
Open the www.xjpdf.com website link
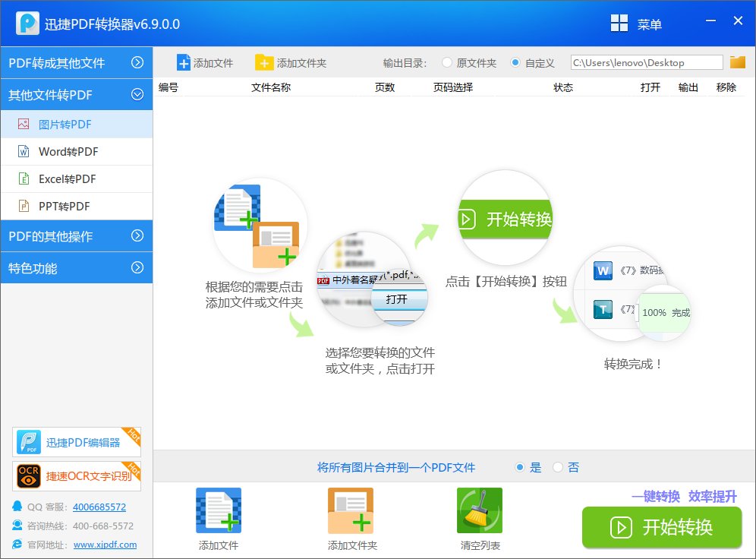[105, 545]
